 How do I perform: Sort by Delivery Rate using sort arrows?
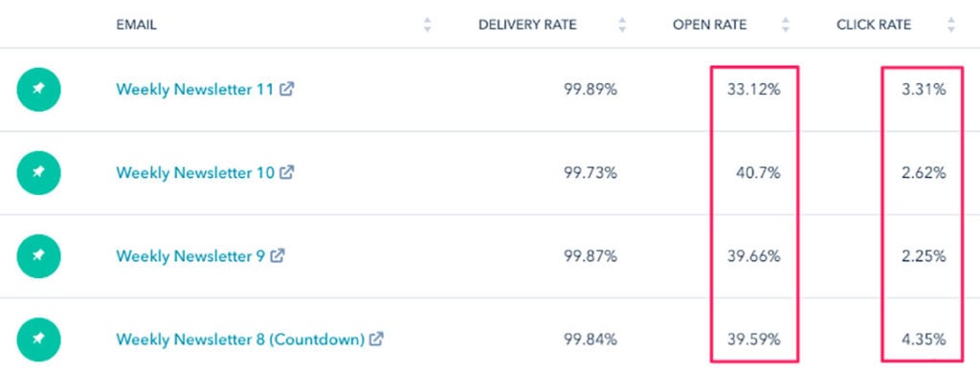point(622,25)
